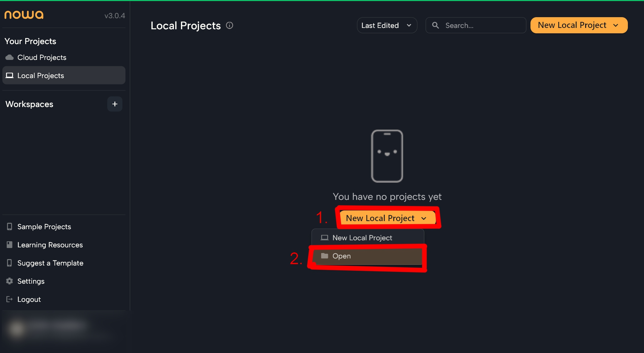Viewport: 644px width, 353px height.
Task: Click the book icon for Learning Resources
Action: pyautogui.click(x=9, y=245)
